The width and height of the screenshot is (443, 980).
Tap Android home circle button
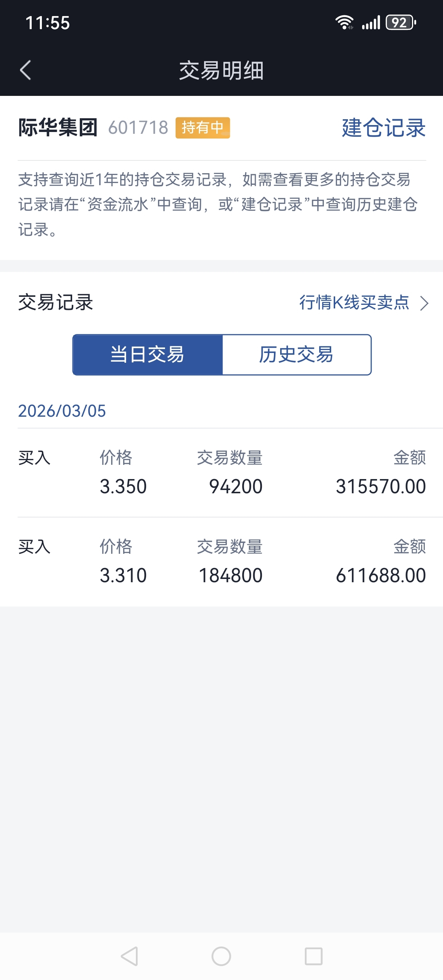click(x=221, y=956)
